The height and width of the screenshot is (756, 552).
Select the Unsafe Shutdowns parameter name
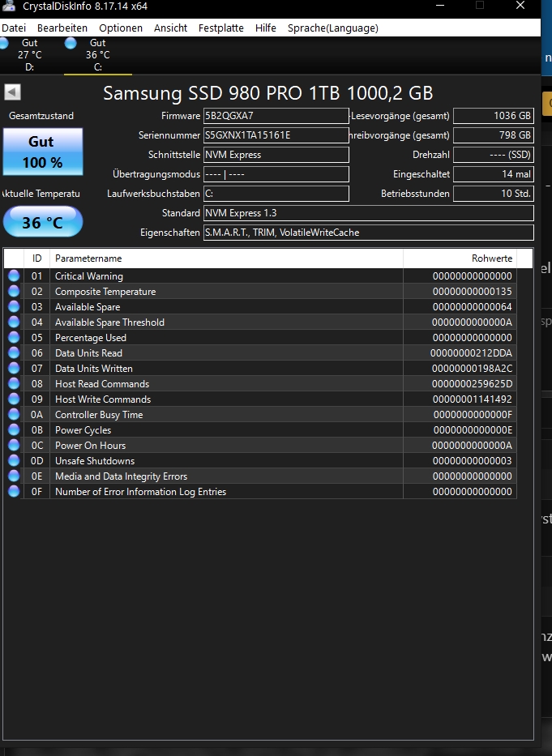(x=95, y=461)
